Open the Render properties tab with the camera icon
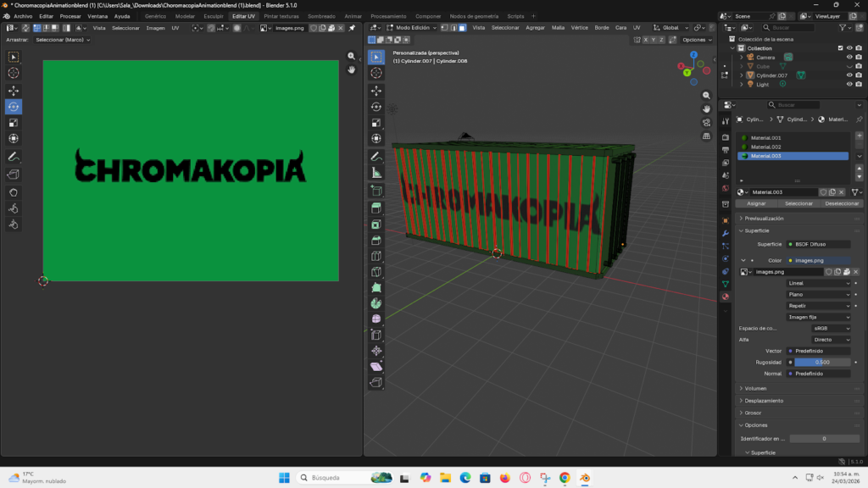 point(726,136)
